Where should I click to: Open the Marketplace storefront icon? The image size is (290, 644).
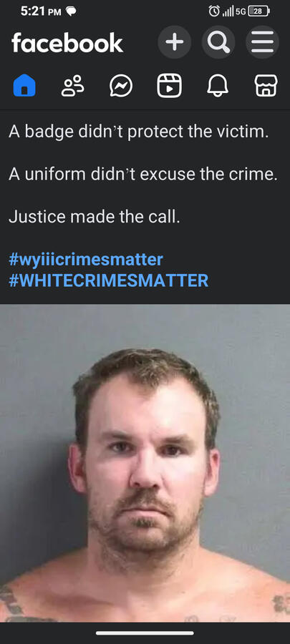pyautogui.click(x=266, y=85)
